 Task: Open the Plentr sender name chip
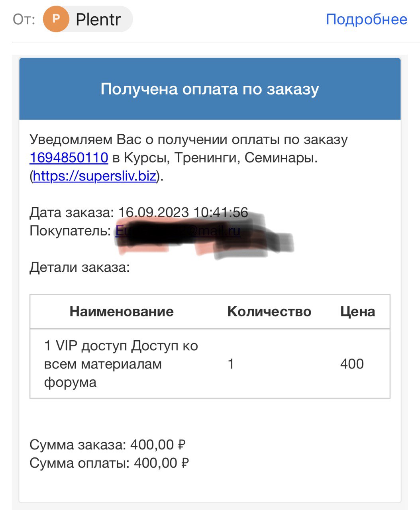88,19
